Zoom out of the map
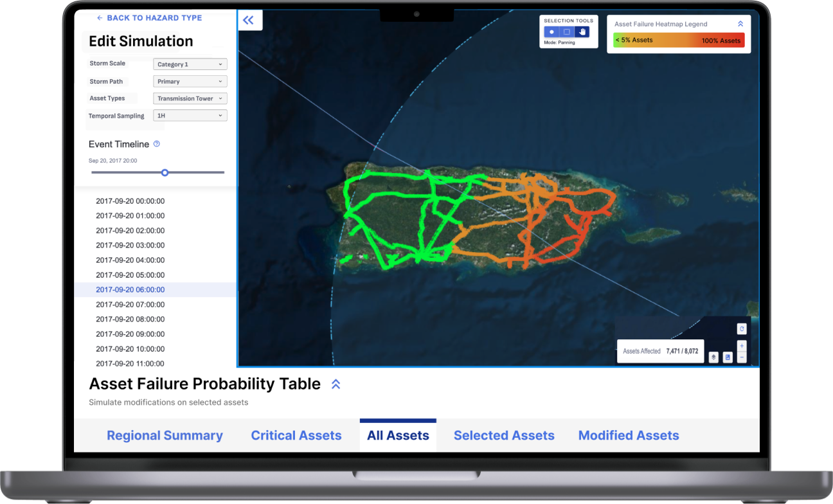833x504 pixels. 742,357
